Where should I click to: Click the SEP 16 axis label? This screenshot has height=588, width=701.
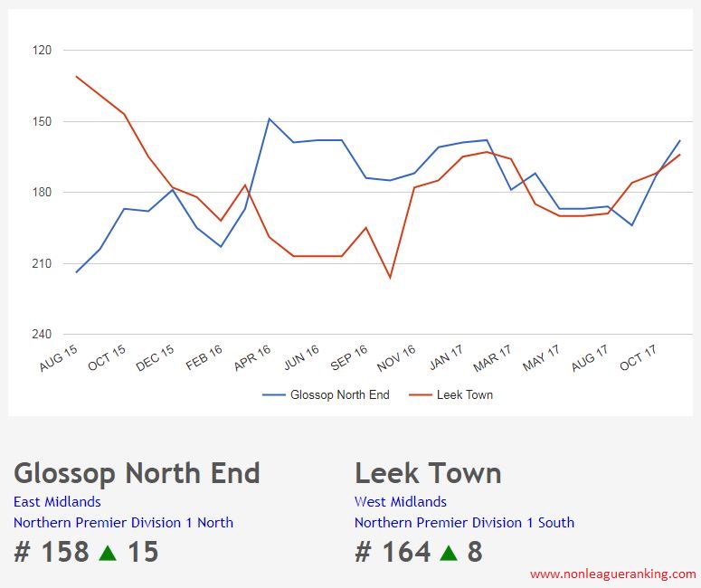(x=349, y=358)
